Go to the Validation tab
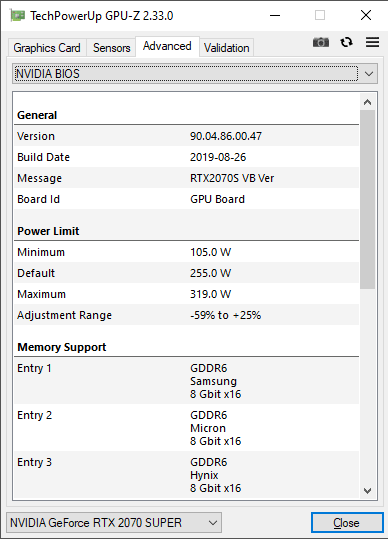388x539 pixels. [x=226, y=48]
